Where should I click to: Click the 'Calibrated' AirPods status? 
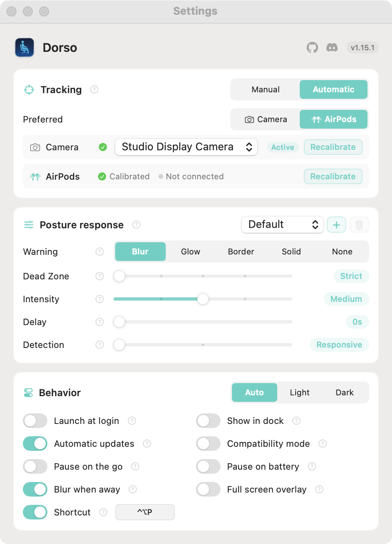click(124, 176)
